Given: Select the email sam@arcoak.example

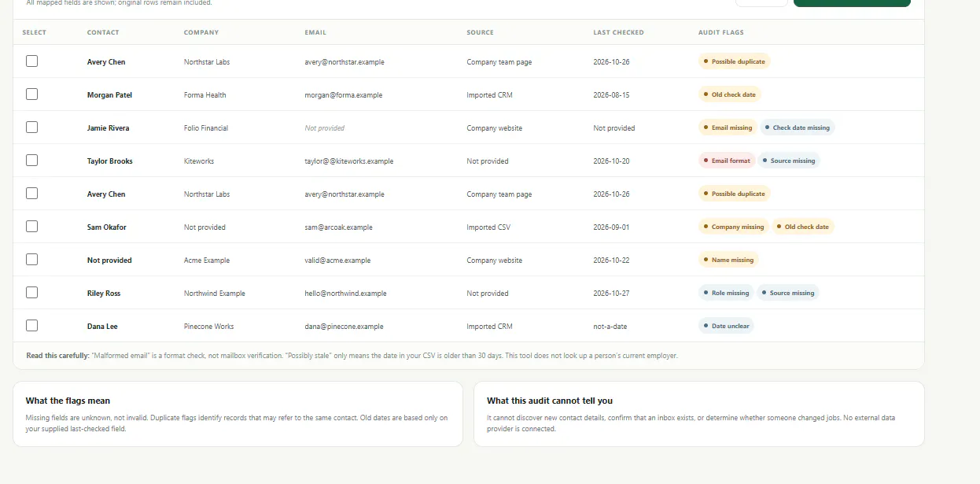Looking at the screenshot, I should (x=339, y=227).
